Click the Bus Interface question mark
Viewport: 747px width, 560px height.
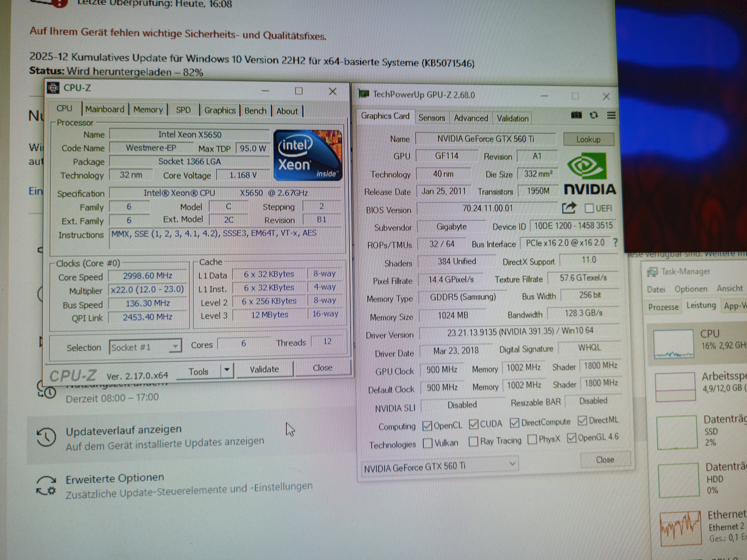tap(615, 242)
